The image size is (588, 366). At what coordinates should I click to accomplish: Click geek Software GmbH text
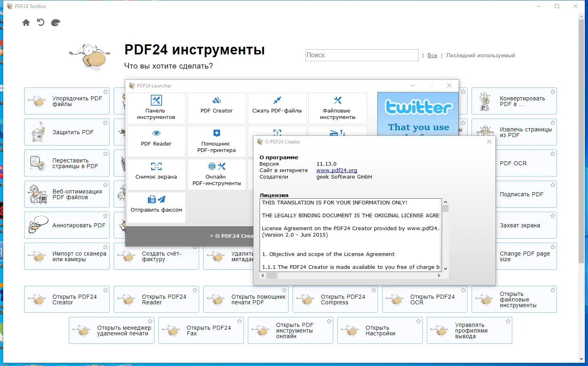[x=344, y=177]
